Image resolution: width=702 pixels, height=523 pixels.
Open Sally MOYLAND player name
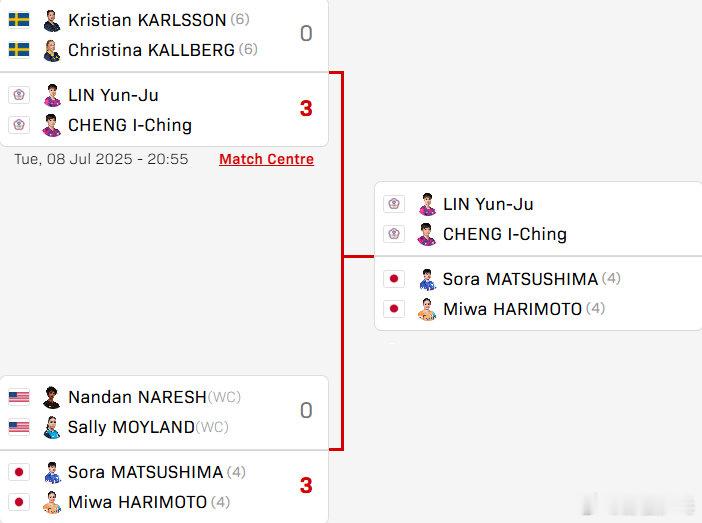tap(131, 427)
